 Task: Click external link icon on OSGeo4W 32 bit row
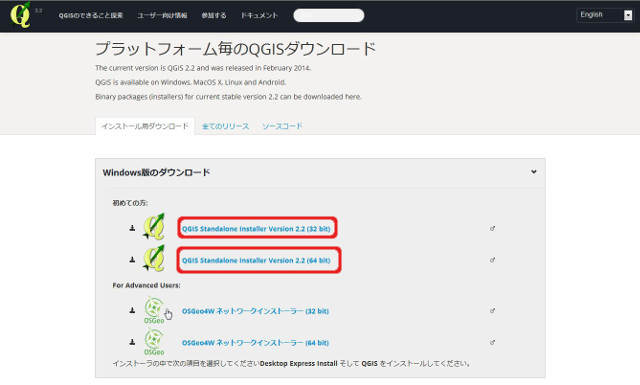click(x=493, y=311)
